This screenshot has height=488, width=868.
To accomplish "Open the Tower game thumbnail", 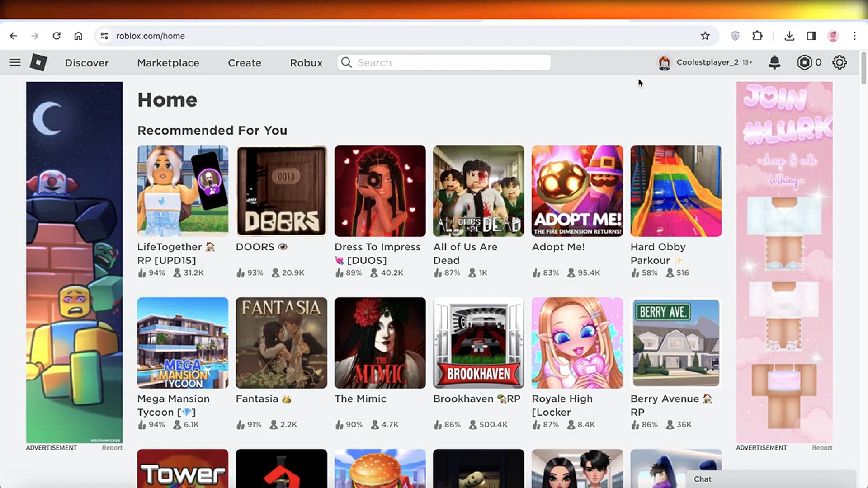I will 183,469.
